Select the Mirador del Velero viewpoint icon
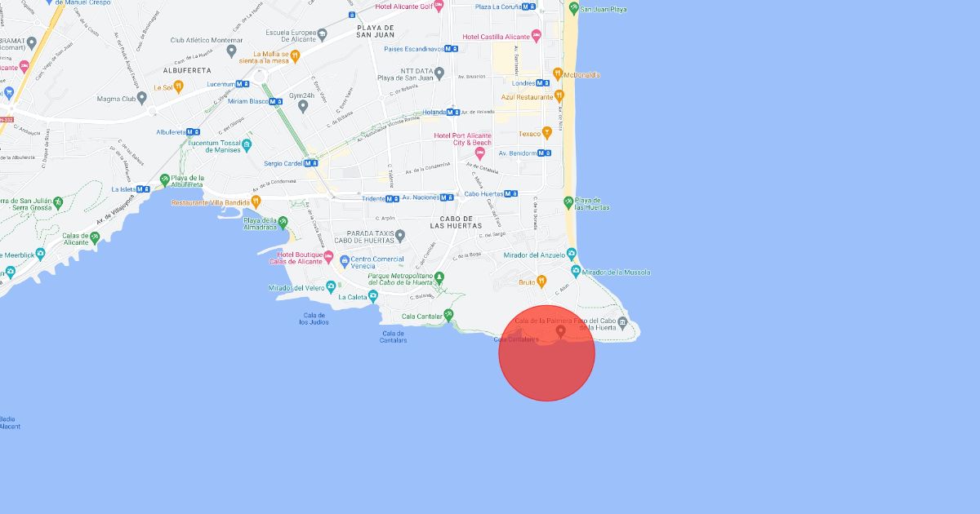Image resolution: width=980 pixels, height=514 pixels. click(331, 286)
